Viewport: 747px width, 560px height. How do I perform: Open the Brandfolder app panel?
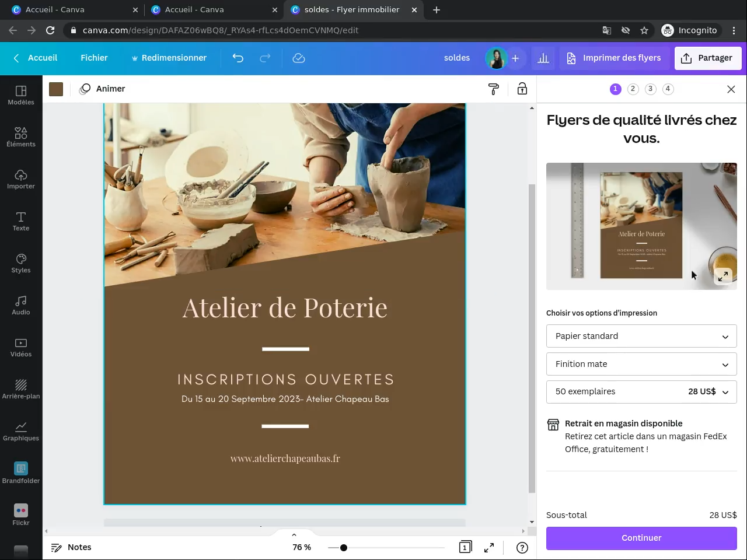pos(21,473)
